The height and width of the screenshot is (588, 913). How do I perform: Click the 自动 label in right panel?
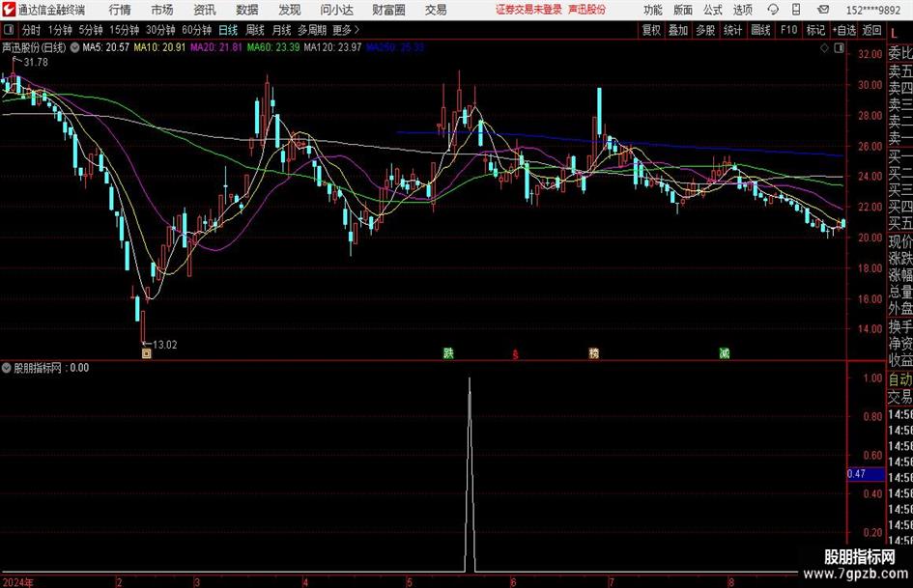pos(900,379)
